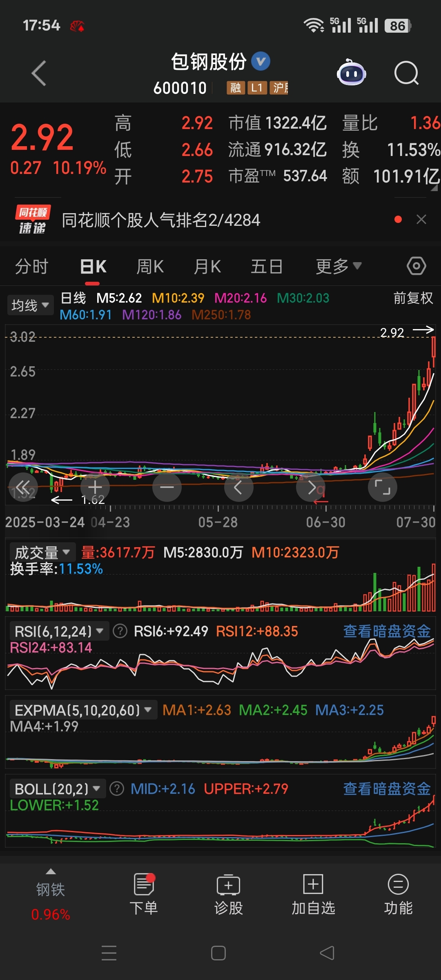
Task: Tap Android home square button
Action: (x=218, y=953)
